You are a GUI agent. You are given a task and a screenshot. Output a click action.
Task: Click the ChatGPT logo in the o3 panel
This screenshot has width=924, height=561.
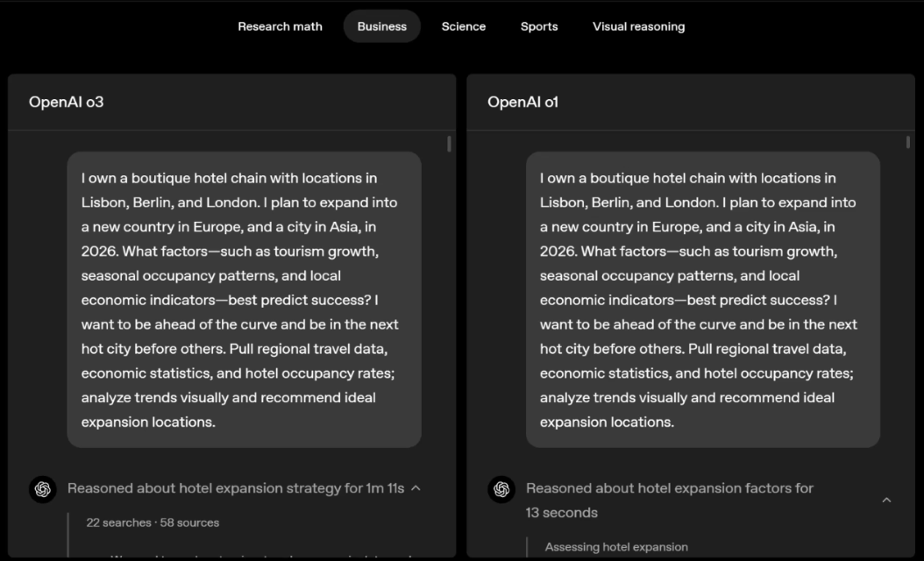(43, 489)
